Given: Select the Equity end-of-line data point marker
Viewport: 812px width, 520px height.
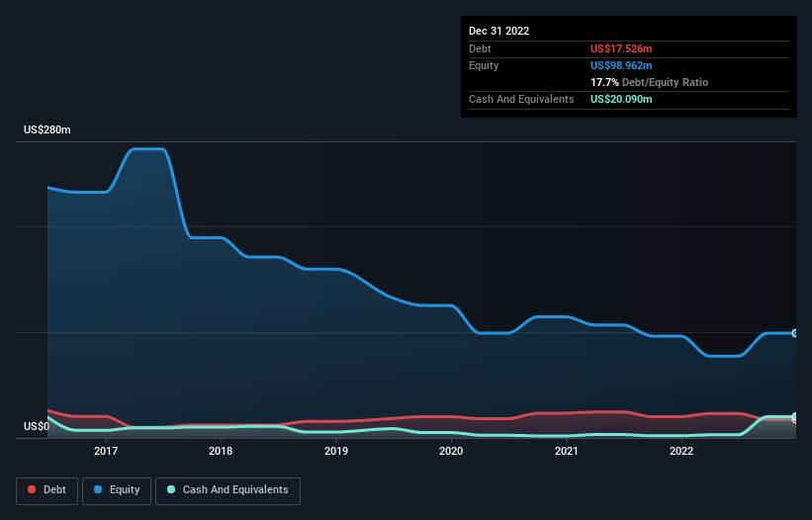Looking at the screenshot, I should [795, 333].
